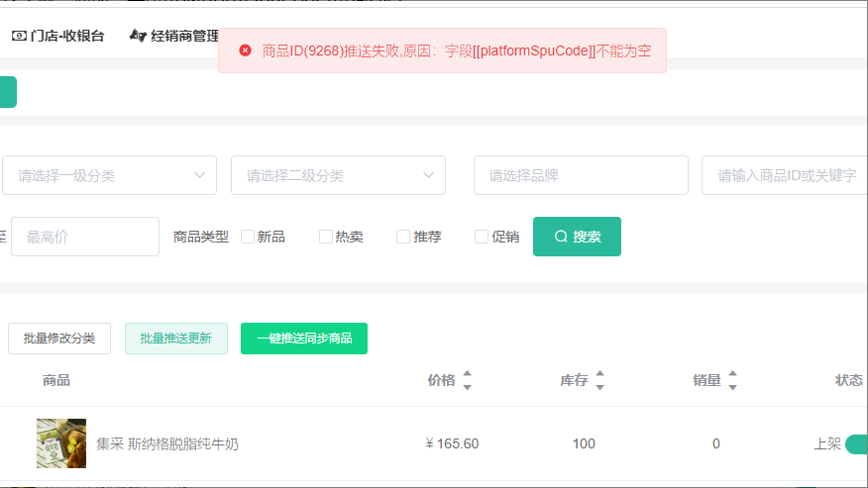Click 一键推送同步商品 green button
Screen dimensions: 868x488
click(x=304, y=339)
